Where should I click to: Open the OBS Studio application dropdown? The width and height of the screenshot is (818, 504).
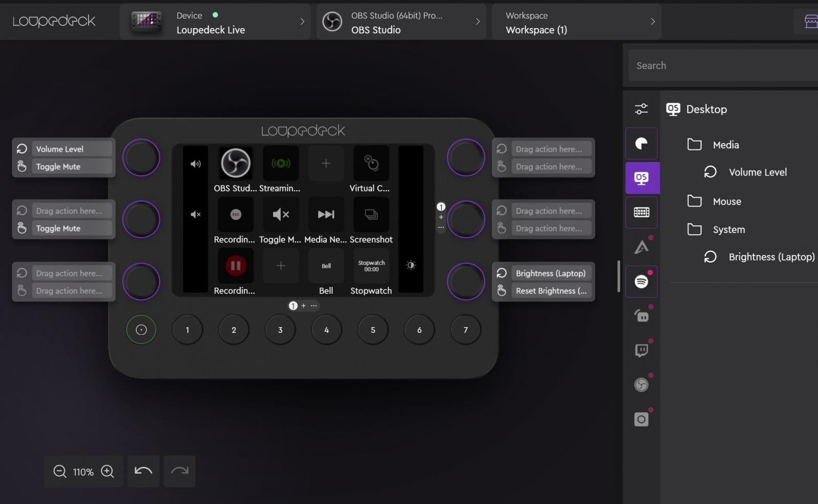point(401,21)
